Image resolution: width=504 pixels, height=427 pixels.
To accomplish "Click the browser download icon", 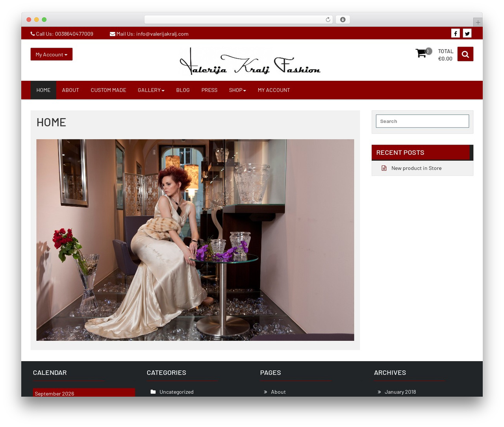I will (x=343, y=20).
